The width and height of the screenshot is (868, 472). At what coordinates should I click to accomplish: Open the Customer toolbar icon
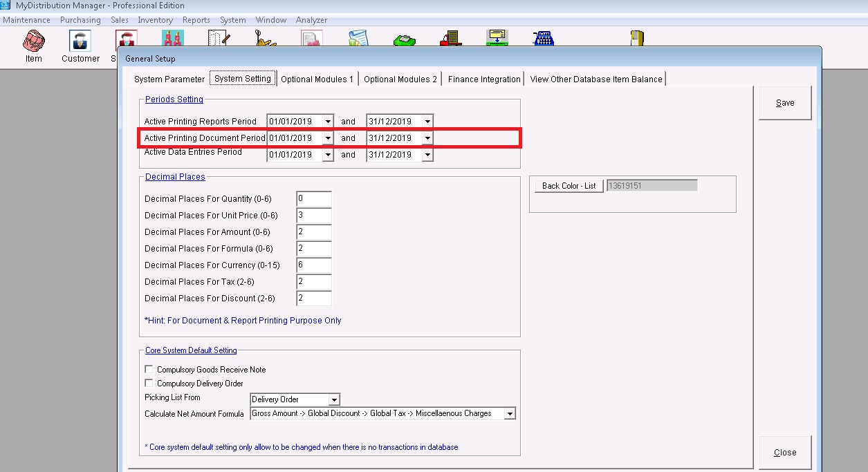80,43
